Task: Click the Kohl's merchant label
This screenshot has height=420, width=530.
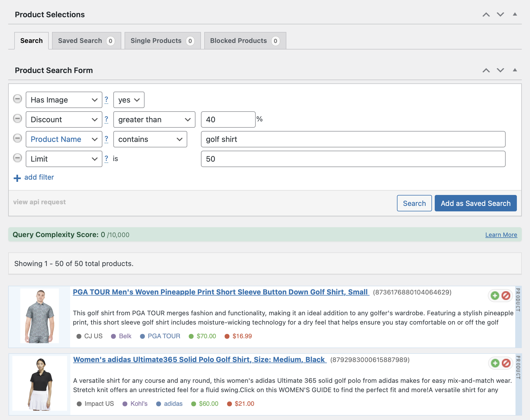Action: click(x=139, y=404)
